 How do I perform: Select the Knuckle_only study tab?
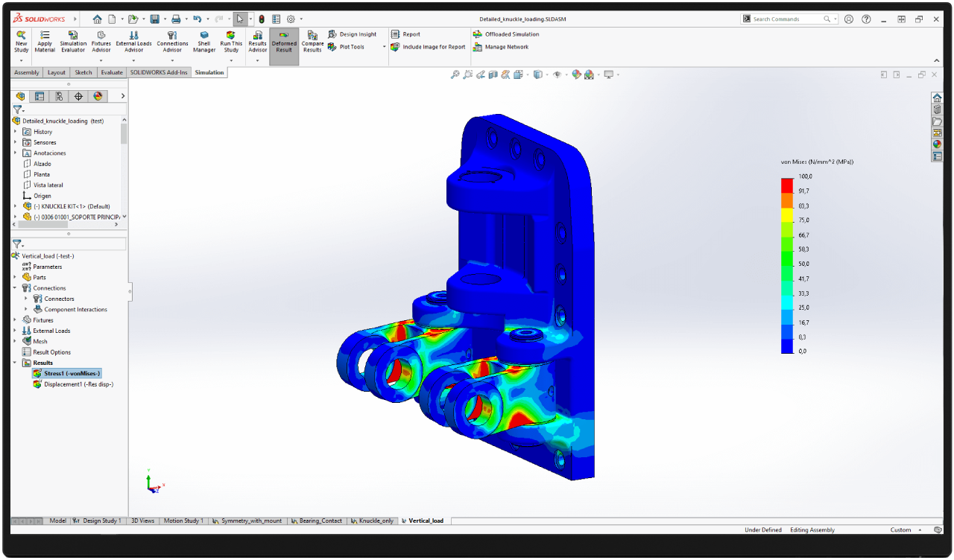click(x=372, y=521)
